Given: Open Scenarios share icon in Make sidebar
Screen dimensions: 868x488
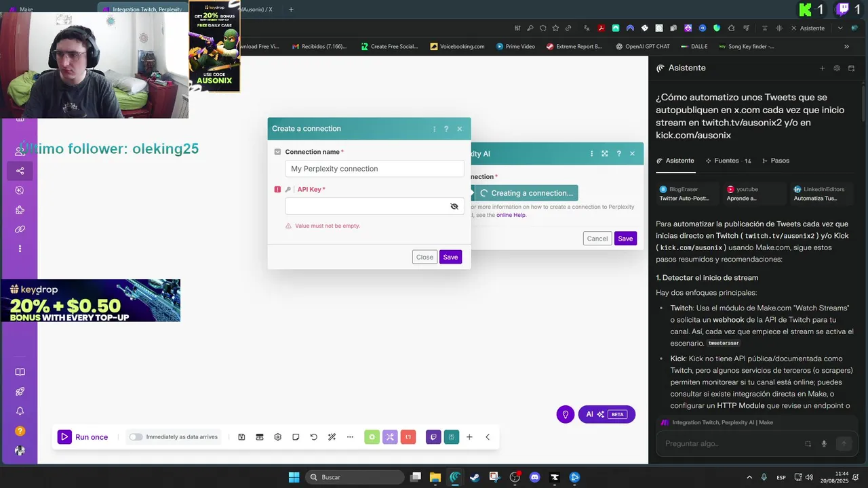Looking at the screenshot, I should pyautogui.click(x=20, y=171).
